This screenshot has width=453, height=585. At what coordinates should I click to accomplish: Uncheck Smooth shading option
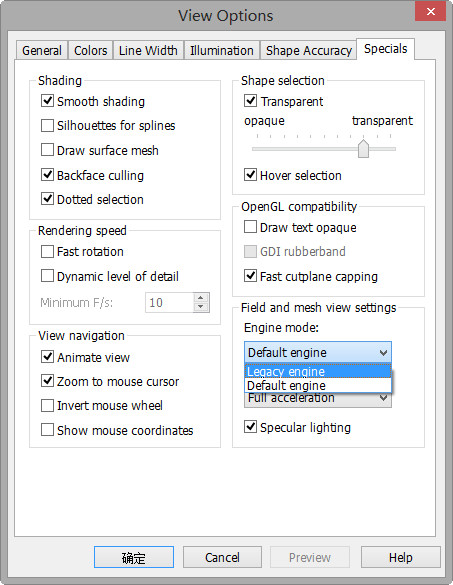coord(47,101)
